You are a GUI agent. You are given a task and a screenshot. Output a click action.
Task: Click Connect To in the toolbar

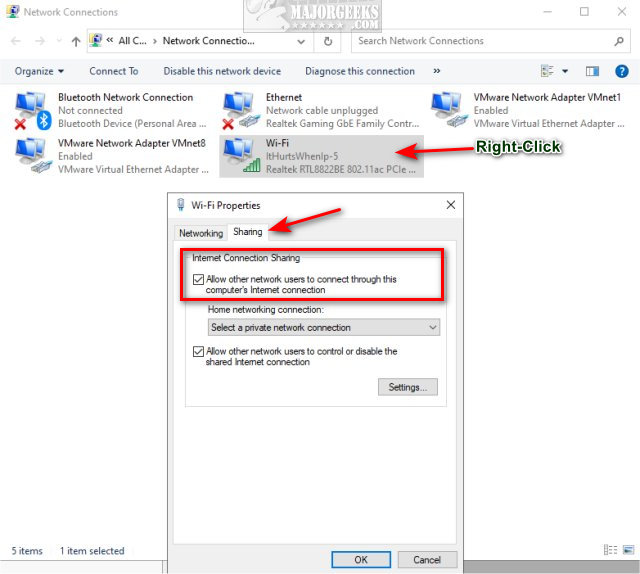click(114, 71)
